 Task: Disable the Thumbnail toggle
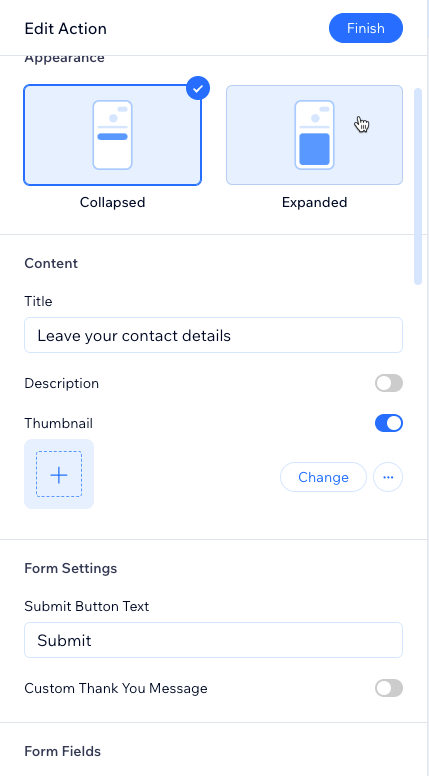(389, 423)
